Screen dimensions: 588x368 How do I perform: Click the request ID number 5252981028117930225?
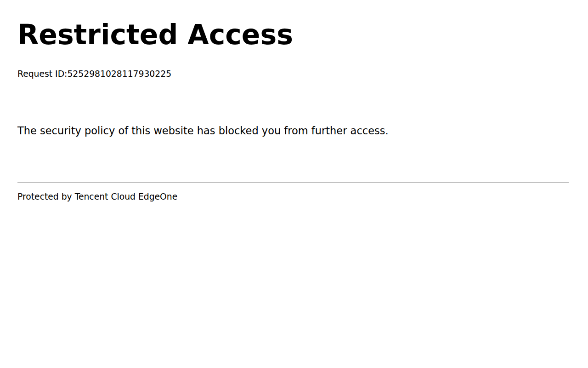(119, 74)
